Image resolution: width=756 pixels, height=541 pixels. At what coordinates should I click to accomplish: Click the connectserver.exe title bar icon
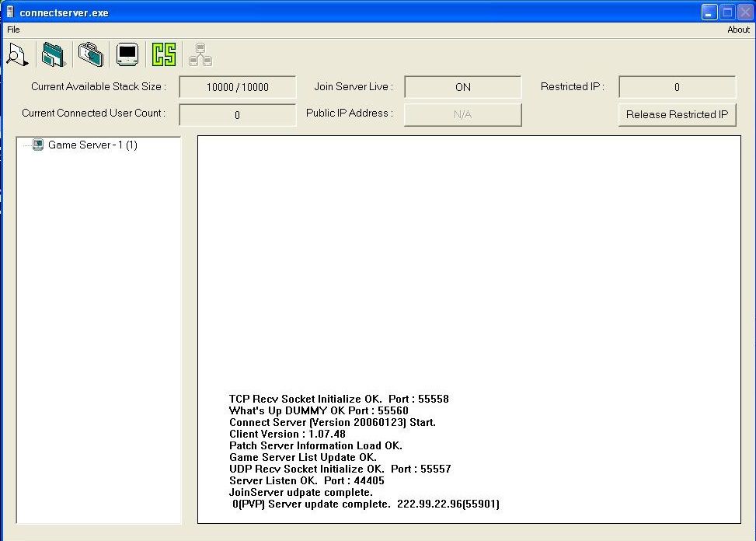click(10, 12)
